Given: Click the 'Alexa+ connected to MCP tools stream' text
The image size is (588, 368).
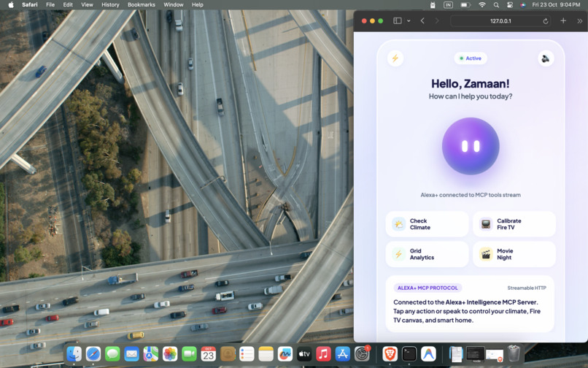Looking at the screenshot, I should [x=471, y=195].
